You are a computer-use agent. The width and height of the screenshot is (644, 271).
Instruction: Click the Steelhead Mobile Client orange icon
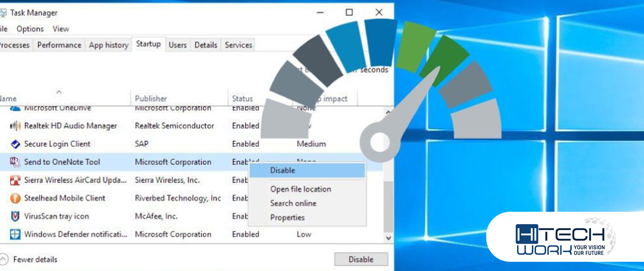[x=15, y=198]
